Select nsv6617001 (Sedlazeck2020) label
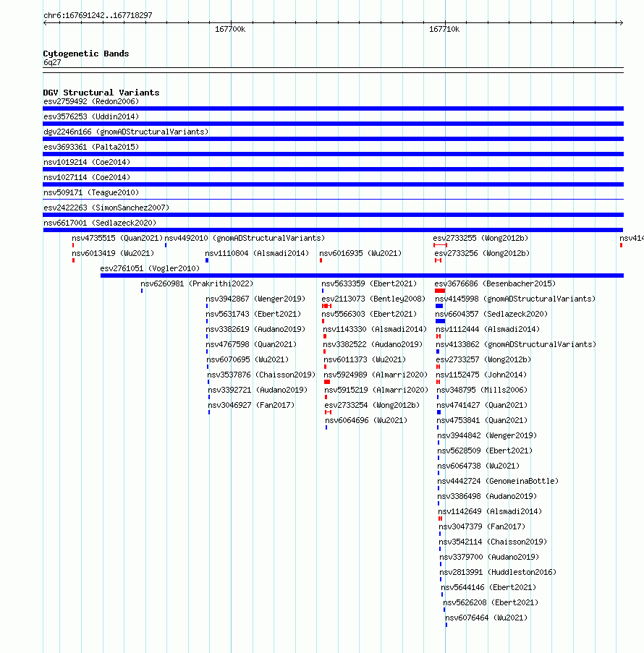Viewport: 644px width, 653px height. [100, 223]
